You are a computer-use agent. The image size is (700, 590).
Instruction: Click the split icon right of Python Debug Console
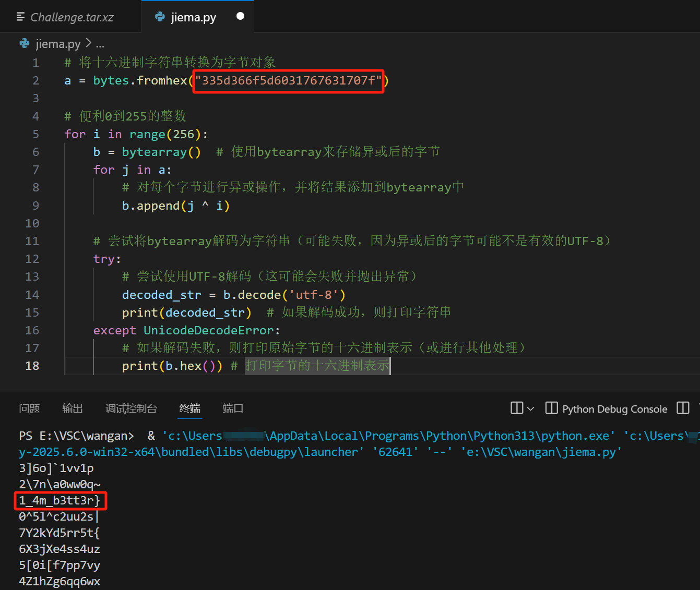[683, 408]
